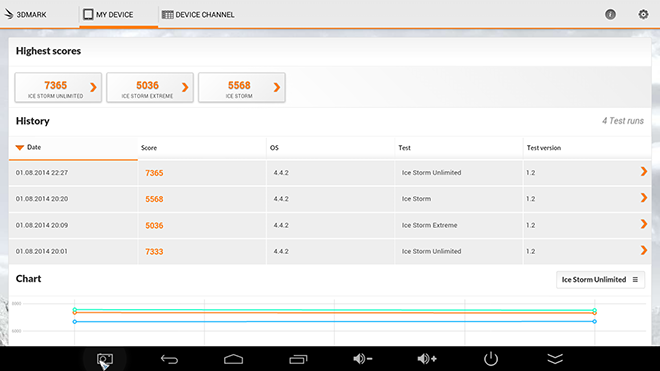660x371 pixels.
Task: Select score 5568 in history
Action: [154, 199]
